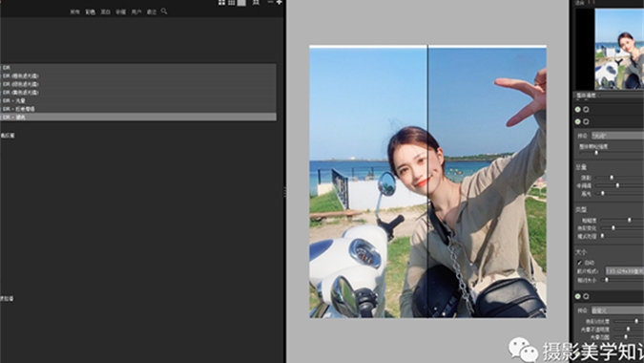
Task: Adjust the 色彩变化 slider handle
Action: (x=613, y=227)
